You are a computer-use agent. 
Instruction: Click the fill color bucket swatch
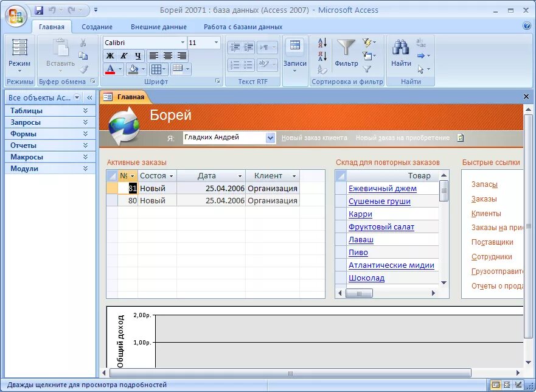coord(133,69)
